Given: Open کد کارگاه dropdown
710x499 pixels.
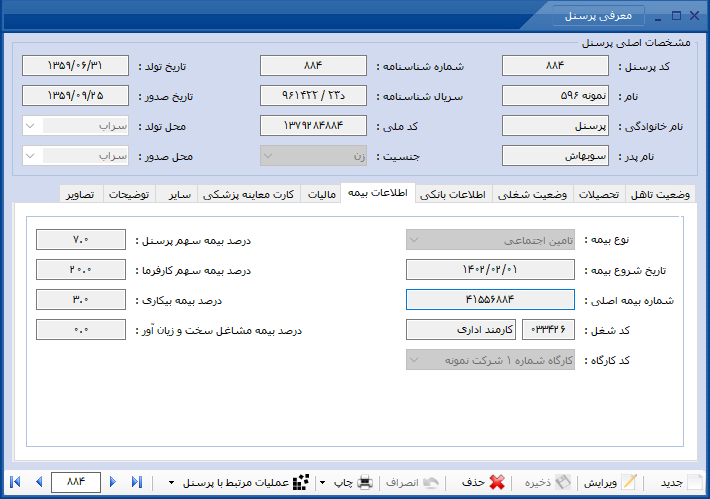Looking at the screenshot, I should [x=490, y=360].
